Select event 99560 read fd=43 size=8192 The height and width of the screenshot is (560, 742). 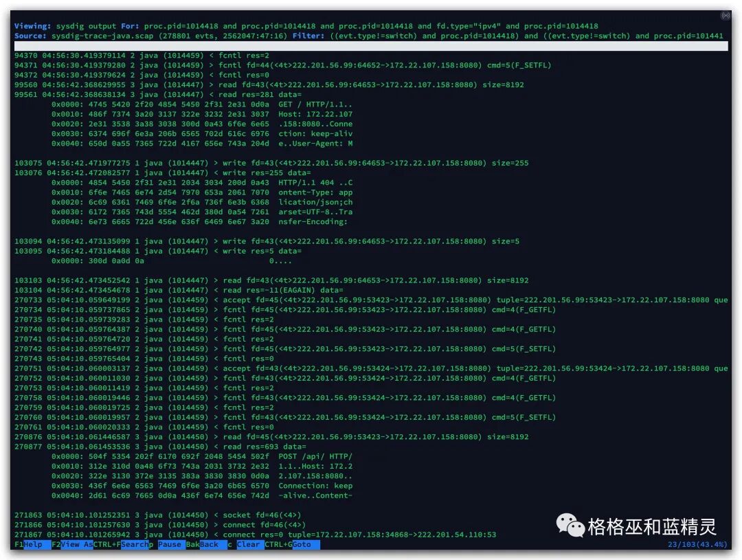(269, 85)
